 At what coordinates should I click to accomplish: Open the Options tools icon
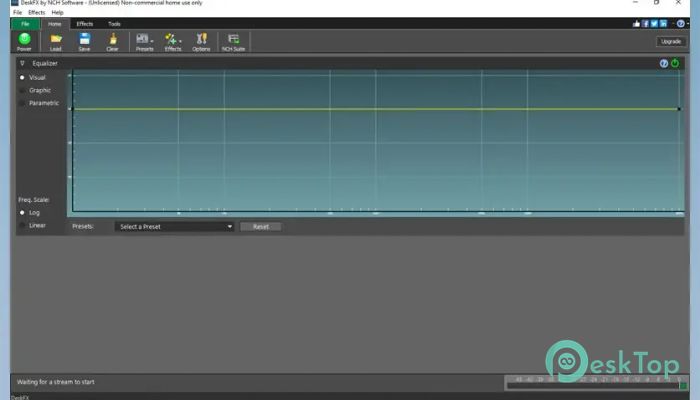tap(201, 42)
